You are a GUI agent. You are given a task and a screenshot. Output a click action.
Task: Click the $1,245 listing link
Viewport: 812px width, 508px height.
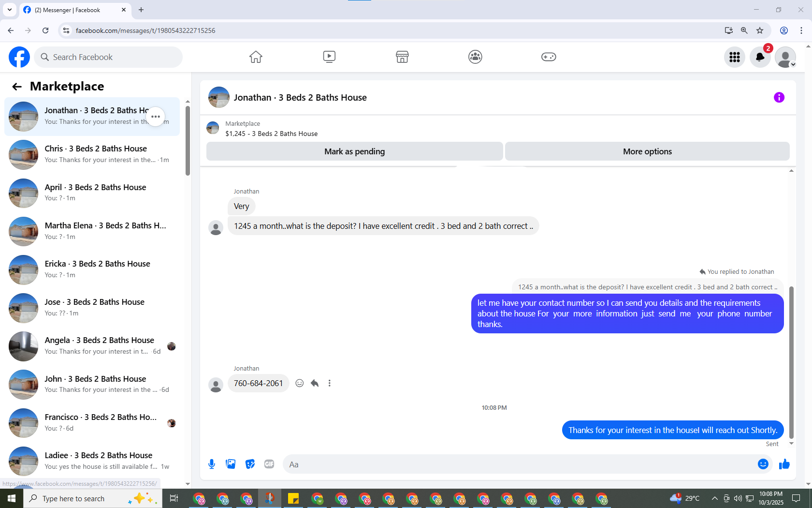pyautogui.click(x=272, y=134)
